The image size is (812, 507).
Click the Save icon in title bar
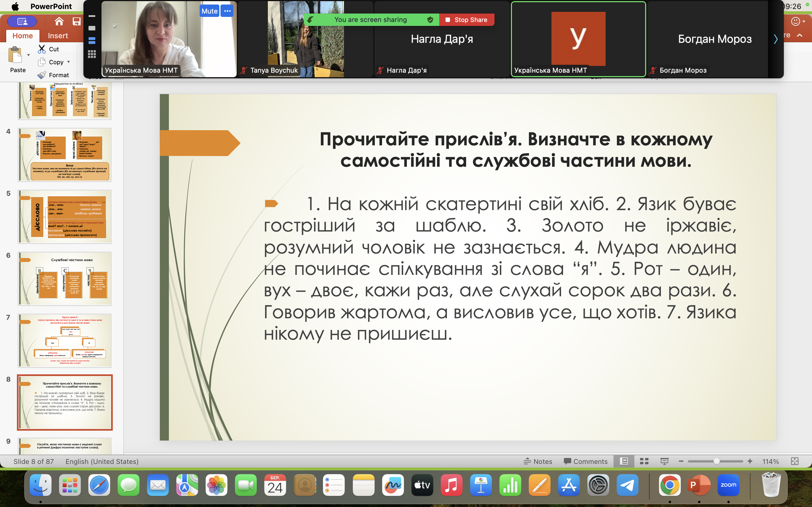76,21
